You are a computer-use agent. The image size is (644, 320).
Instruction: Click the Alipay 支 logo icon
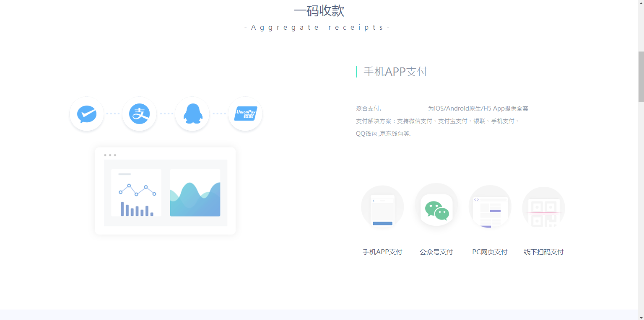point(139,114)
